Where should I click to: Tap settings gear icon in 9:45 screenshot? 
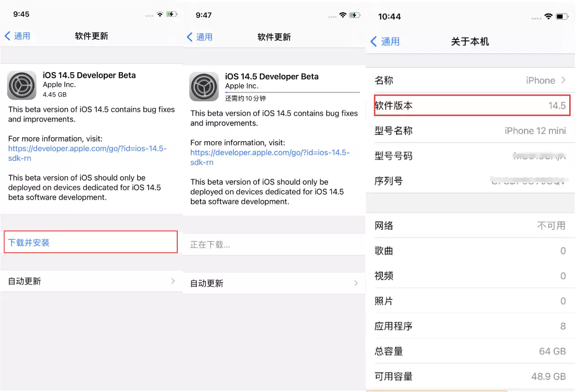(x=21, y=85)
